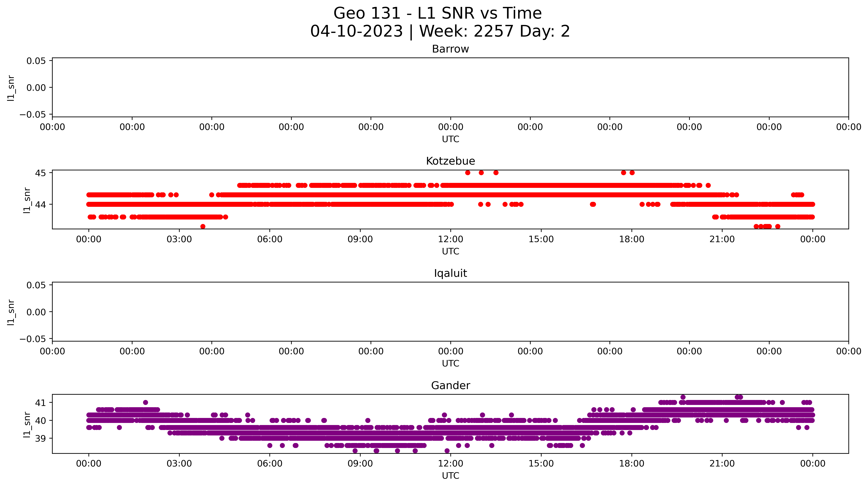The image size is (868, 487).
Task: Click the lone lowest red dot before 04:00 in Kotzebue
Action: pos(203,227)
